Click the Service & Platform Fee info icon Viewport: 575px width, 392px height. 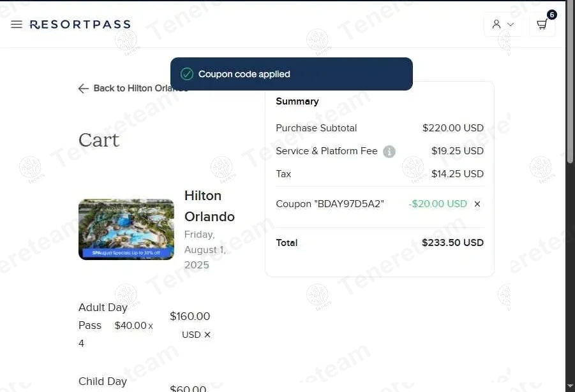pos(389,152)
